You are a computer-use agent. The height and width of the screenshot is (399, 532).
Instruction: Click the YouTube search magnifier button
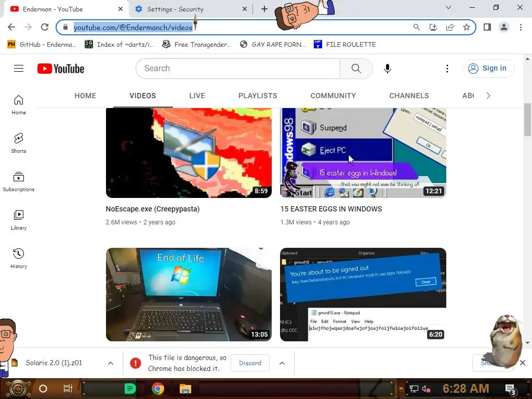(356, 69)
